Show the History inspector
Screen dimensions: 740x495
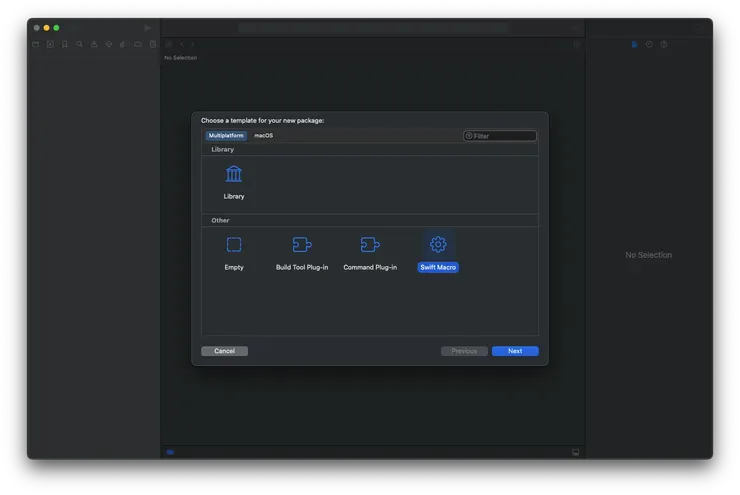(649, 44)
